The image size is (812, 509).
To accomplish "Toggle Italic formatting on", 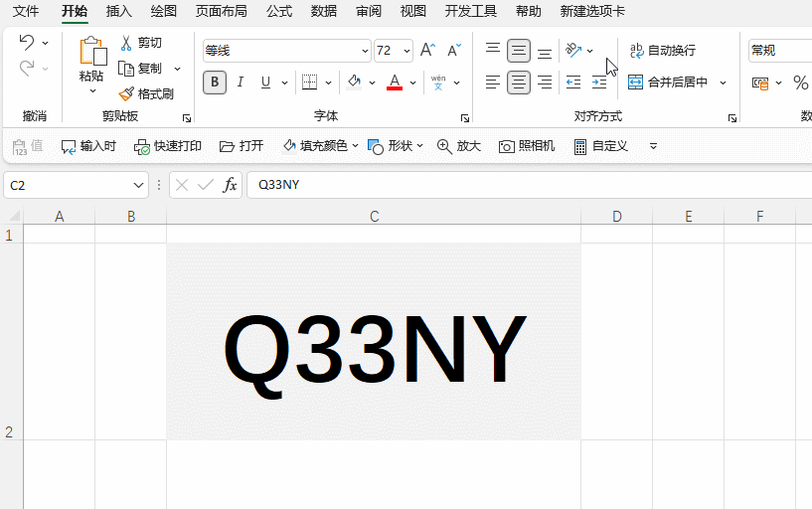I will 240,83.
